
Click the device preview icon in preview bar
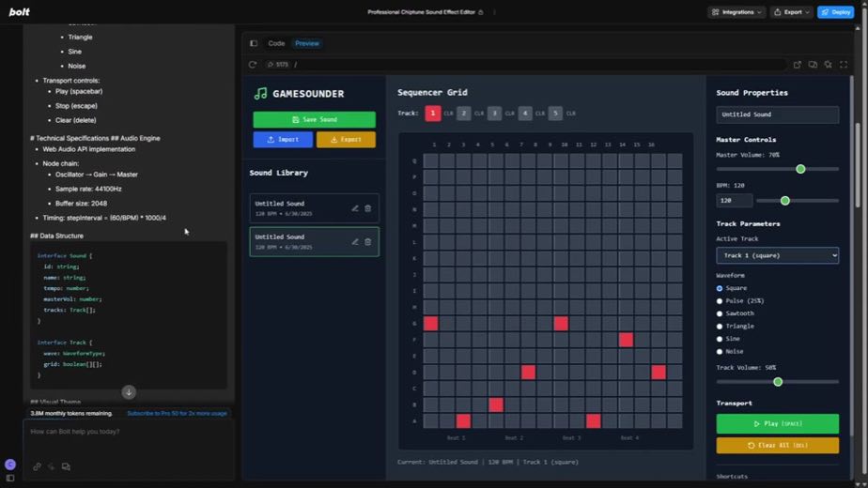click(813, 65)
